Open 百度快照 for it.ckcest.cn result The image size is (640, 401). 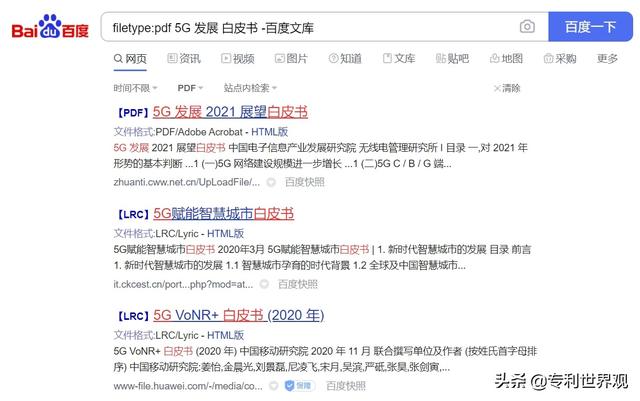[298, 284]
